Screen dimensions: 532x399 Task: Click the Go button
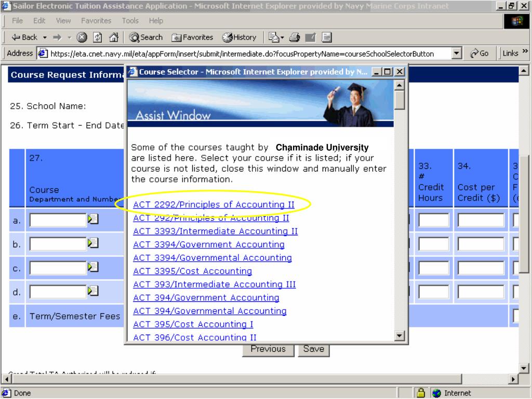pyautogui.click(x=479, y=54)
